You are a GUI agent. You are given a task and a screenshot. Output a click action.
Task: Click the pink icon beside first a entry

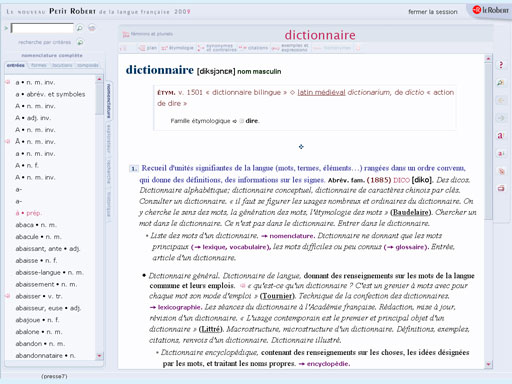7,82
